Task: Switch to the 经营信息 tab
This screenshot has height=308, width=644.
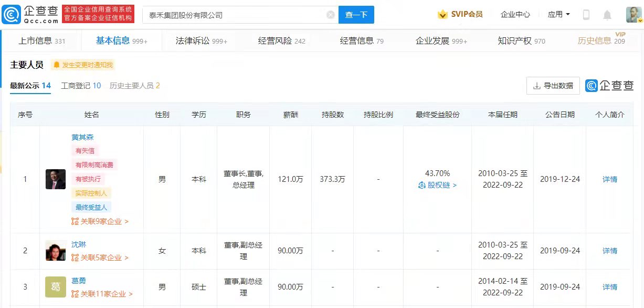Action: (362, 40)
